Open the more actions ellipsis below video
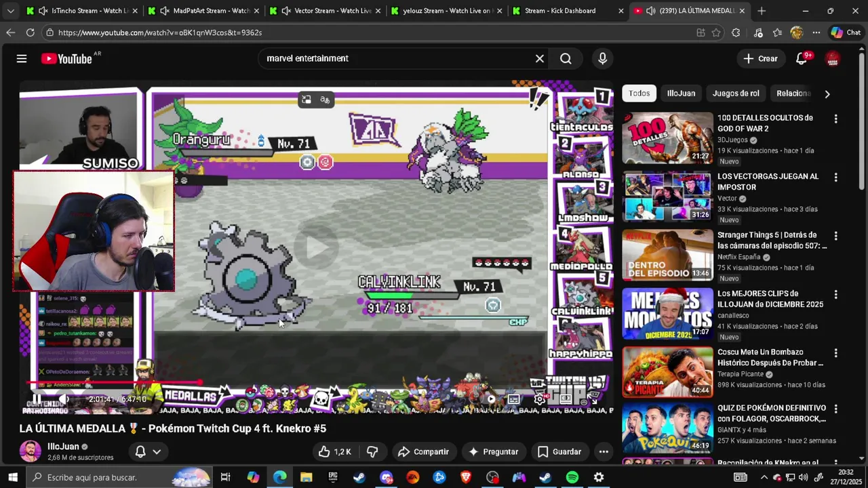This screenshot has height=488, width=868. tap(604, 451)
